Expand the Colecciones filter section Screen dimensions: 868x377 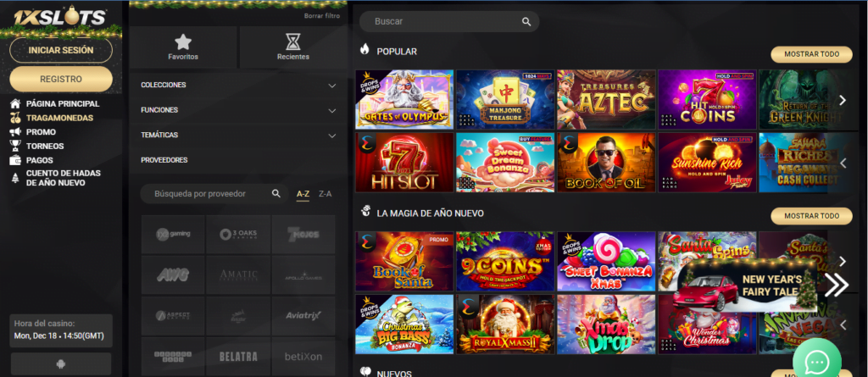(x=238, y=86)
